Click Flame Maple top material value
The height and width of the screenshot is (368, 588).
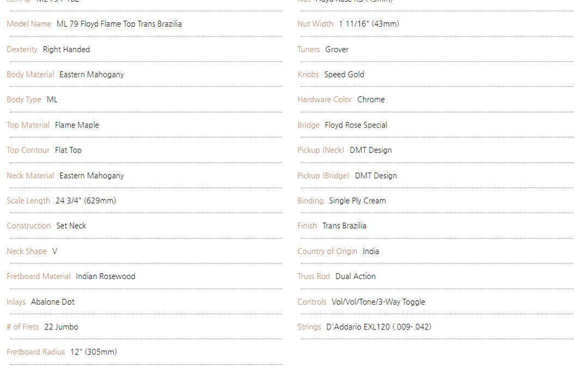coord(77,125)
